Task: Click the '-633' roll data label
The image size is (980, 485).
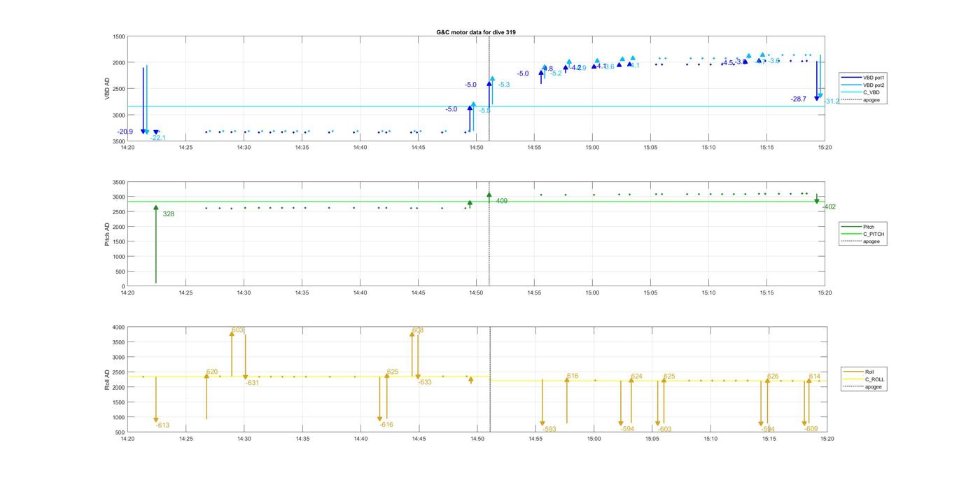Action: pyautogui.click(x=425, y=382)
